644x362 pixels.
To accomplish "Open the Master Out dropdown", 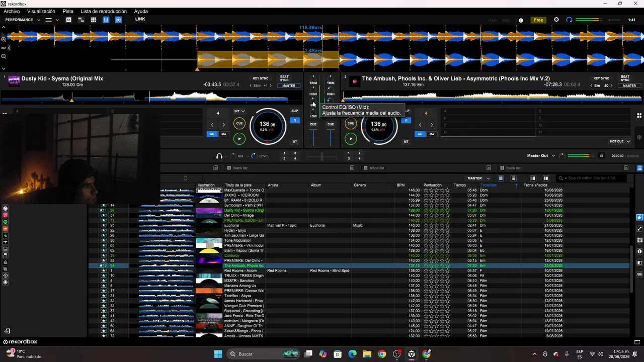I will [x=541, y=156].
